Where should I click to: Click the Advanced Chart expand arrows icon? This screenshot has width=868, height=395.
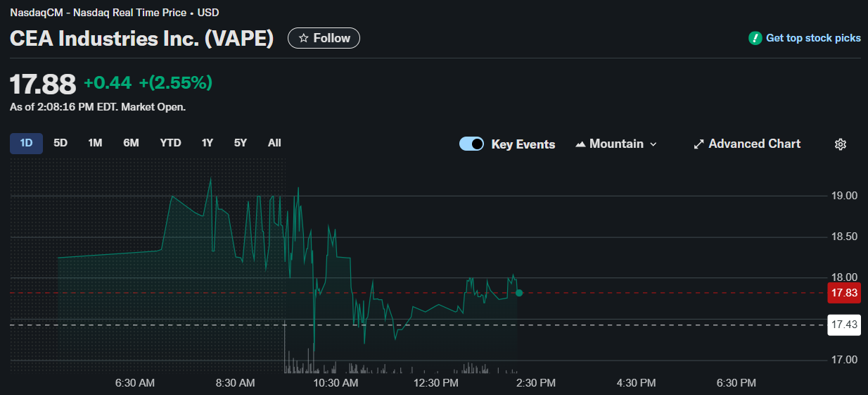tap(698, 144)
